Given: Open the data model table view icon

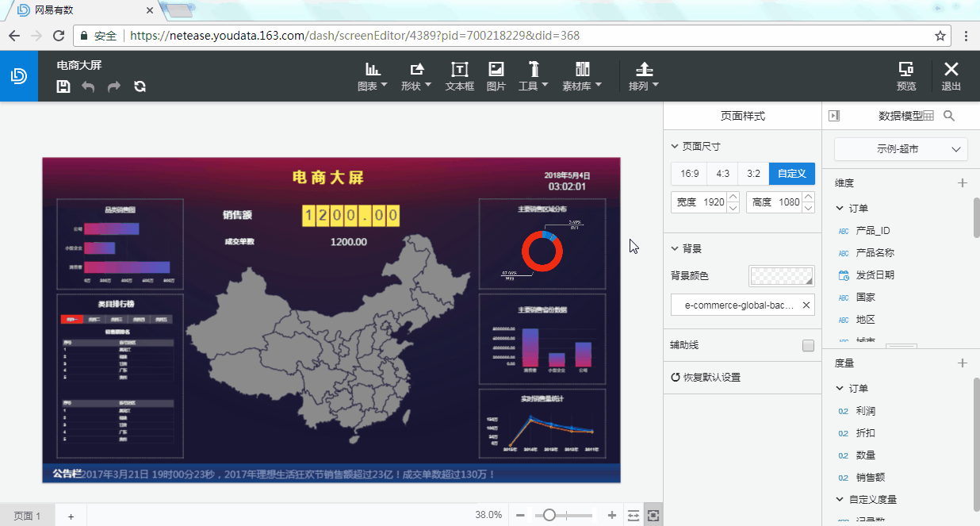Looking at the screenshot, I should 929,116.
